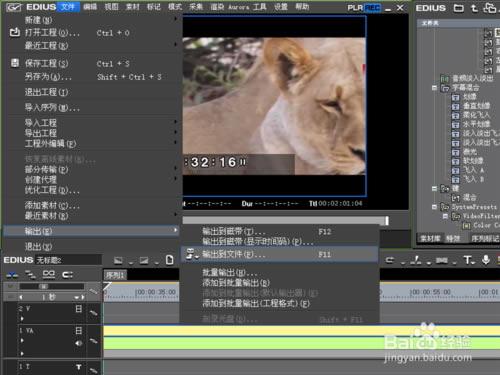Click the folder icon in effects panel header
500x375 pixels.
(459, 8)
